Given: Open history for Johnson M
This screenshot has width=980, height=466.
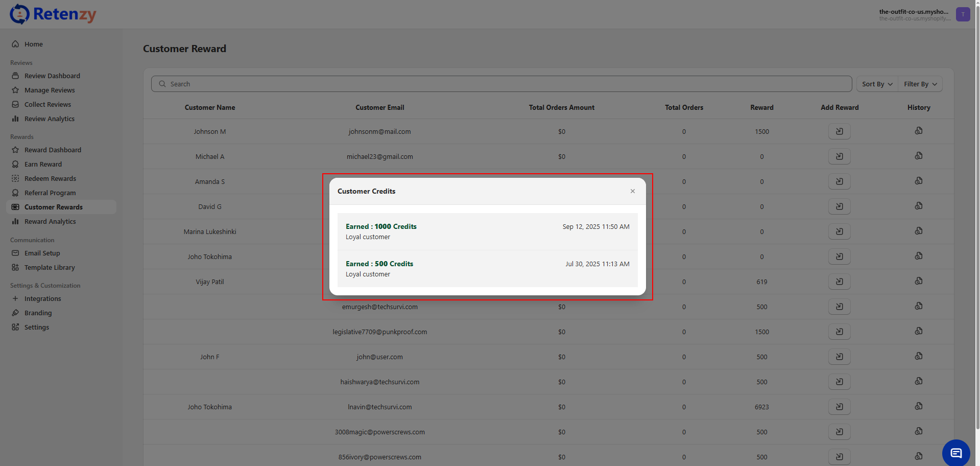Looking at the screenshot, I should point(918,131).
